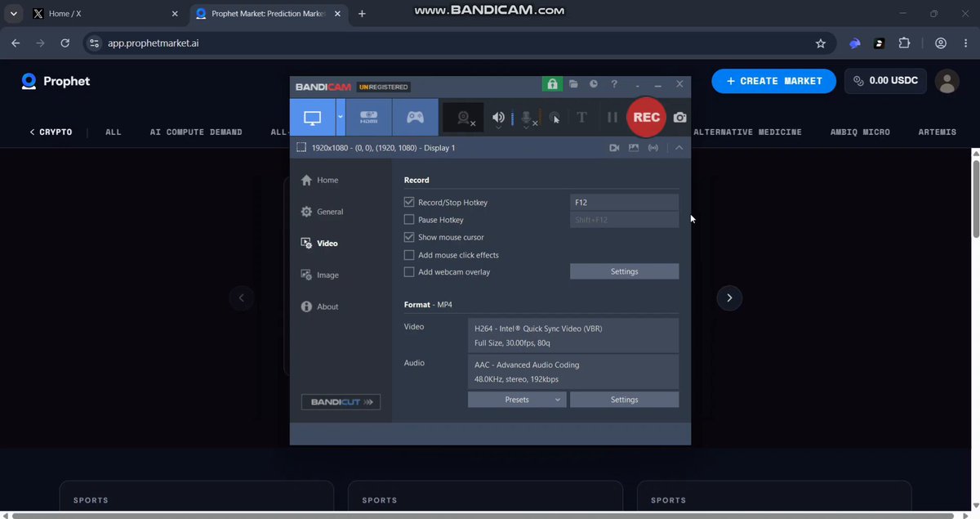The image size is (980, 519).
Task: Select the ALL category in Prophet
Action: point(114,132)
